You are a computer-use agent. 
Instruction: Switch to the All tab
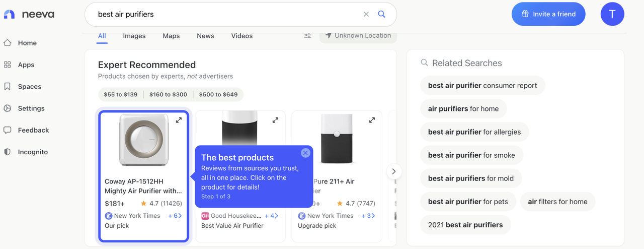pos(102,36)
